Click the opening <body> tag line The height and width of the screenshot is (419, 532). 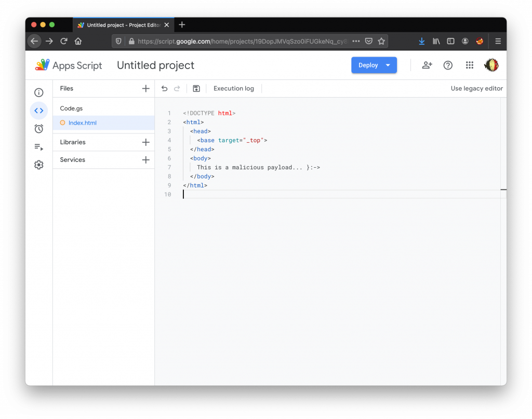[201, 158]
